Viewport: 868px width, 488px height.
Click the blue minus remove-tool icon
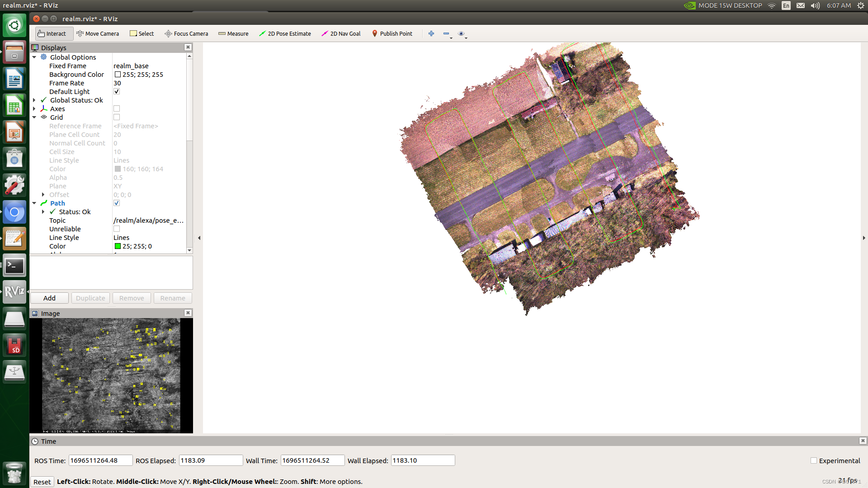446,33
